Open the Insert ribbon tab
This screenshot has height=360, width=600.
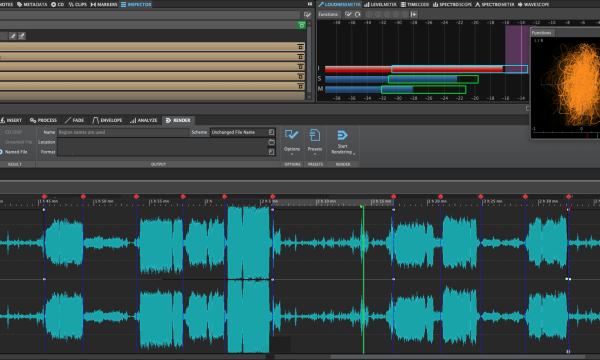(11, 120)
